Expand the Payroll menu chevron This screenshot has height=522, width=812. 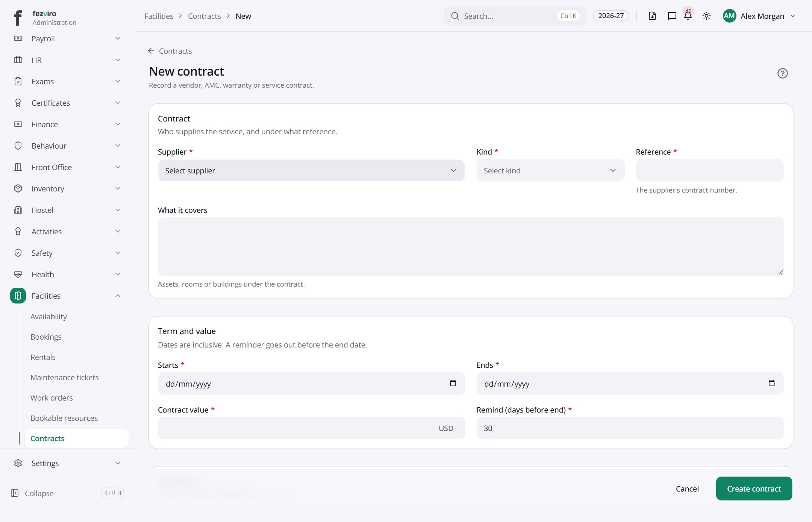point(118,38)
